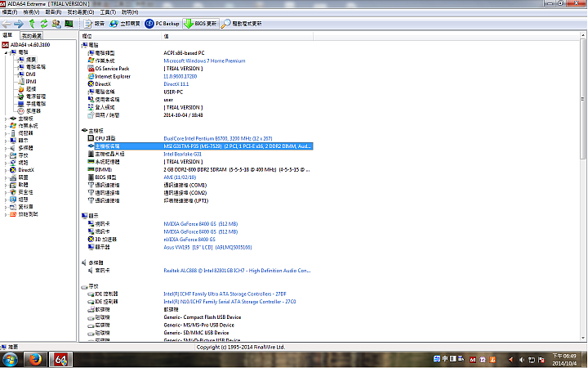Click the Asus VW195 monitor link
588x368 pixels.
point(207,248)
